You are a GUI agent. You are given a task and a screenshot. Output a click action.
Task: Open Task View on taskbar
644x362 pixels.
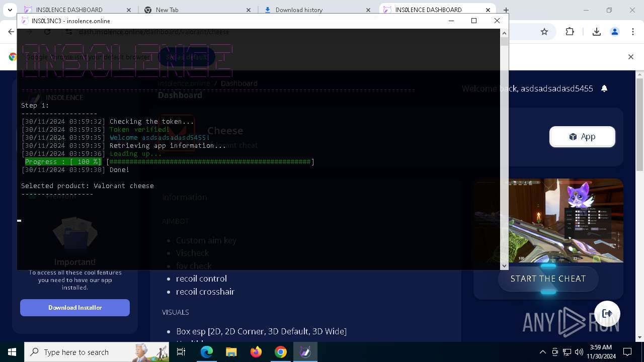click(181, 352)
